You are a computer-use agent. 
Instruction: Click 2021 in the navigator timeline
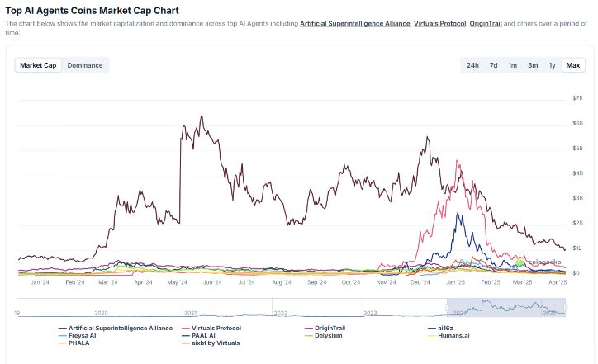[x=190, y=313]
